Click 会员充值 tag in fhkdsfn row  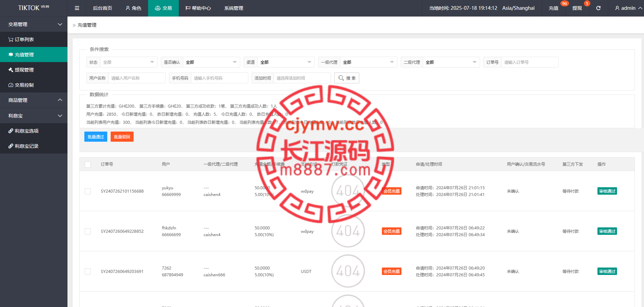392,231
